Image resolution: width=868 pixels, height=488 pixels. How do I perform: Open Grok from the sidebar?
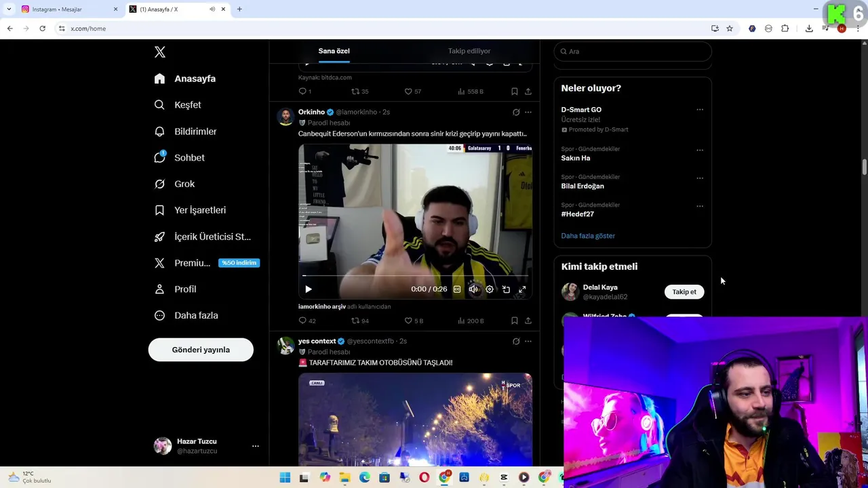click(174, 184)
